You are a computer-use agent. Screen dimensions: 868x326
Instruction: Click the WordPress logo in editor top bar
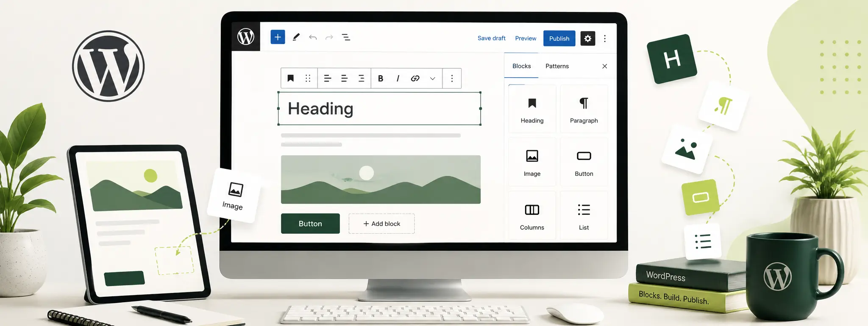(x=246, y=37)
